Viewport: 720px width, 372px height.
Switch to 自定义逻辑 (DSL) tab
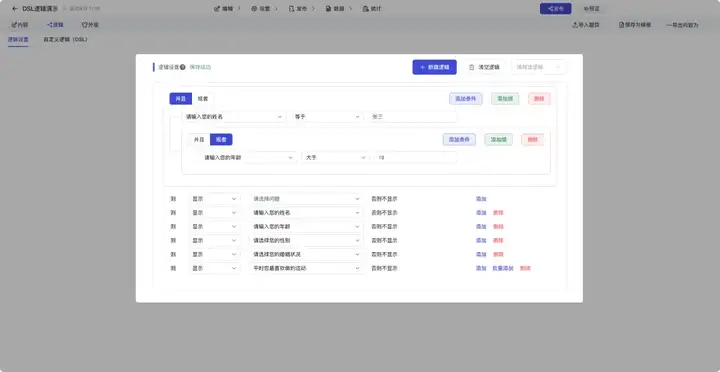(x=65, y=39)
